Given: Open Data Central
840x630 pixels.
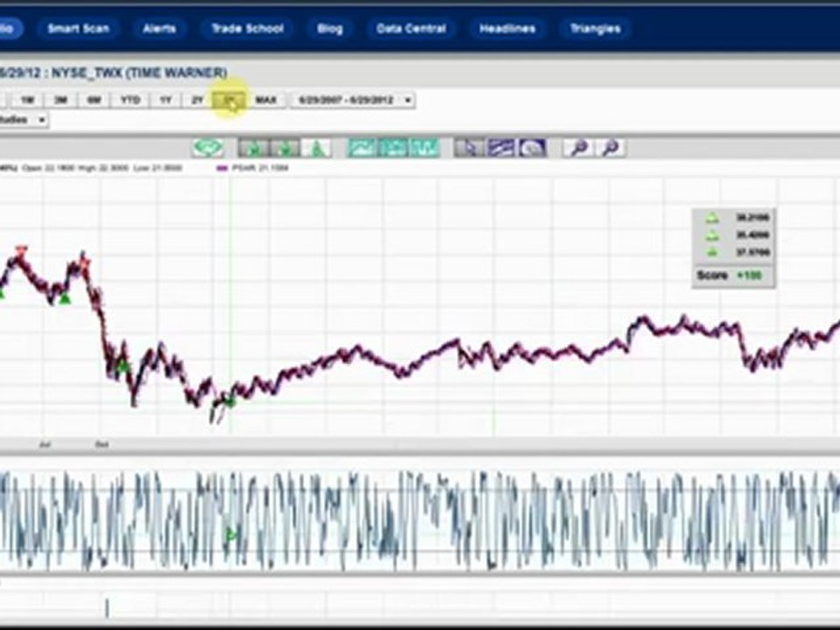Looking at the screenshot, I should [411, 28].
